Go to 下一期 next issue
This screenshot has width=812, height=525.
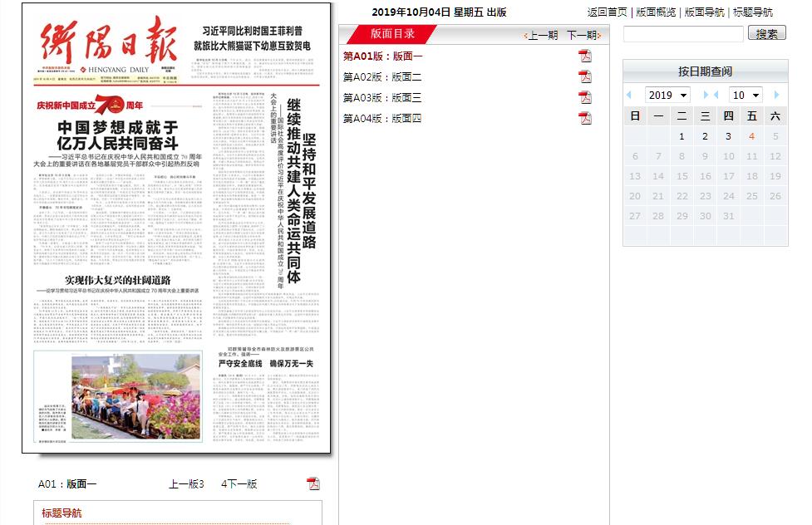[583, 35]
